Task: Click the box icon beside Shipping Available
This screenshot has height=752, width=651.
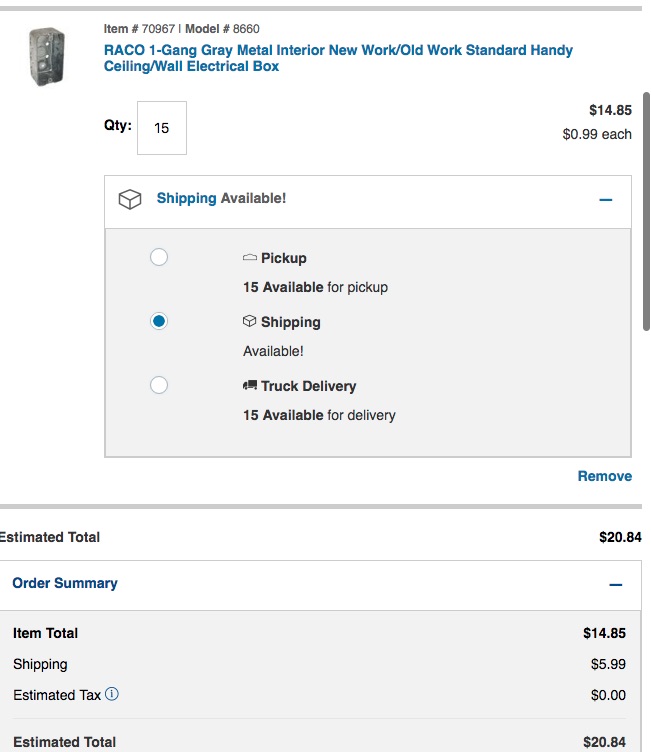Action: click(x=130, y=199)
